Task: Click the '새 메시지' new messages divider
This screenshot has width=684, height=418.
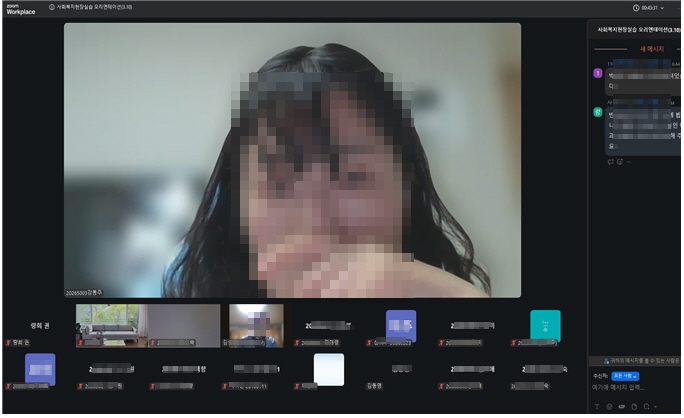Action: (x=652, y=48)
